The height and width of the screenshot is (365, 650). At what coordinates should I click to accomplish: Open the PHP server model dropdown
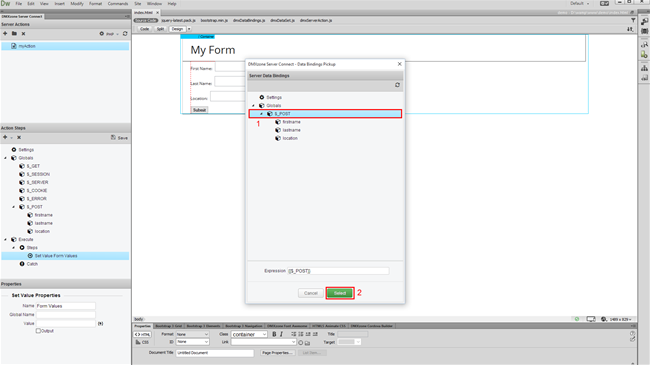click(x=112, y=34)
